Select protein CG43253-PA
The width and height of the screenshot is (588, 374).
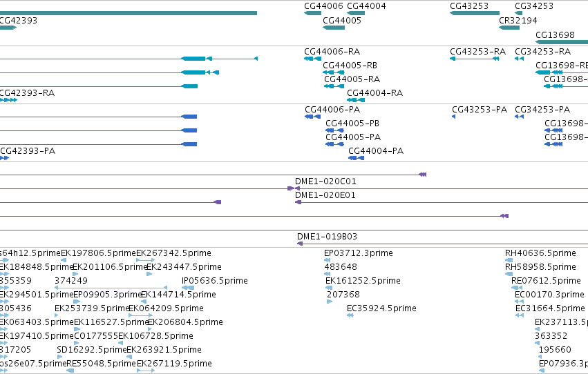pyautogui.click(x=454, y=117)
